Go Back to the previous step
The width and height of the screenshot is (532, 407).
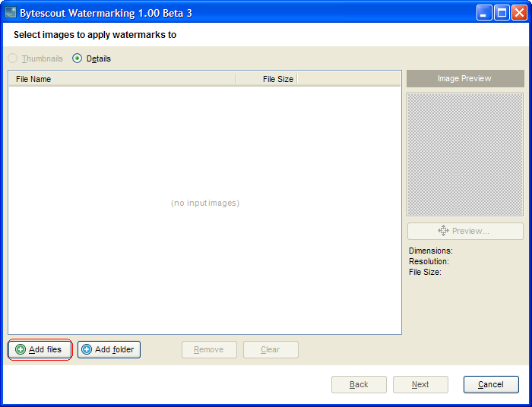[359, 384]
